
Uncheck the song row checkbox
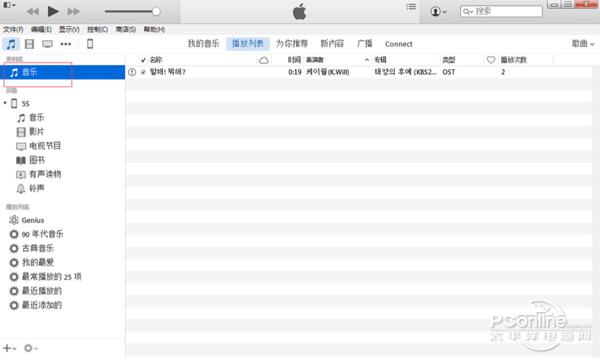point(143,72)
